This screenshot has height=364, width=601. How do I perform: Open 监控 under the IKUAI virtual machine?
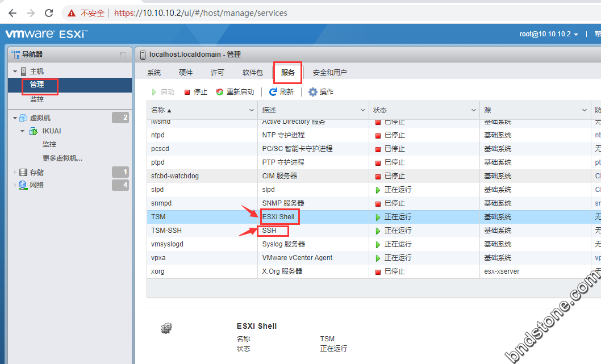point(49,144)
